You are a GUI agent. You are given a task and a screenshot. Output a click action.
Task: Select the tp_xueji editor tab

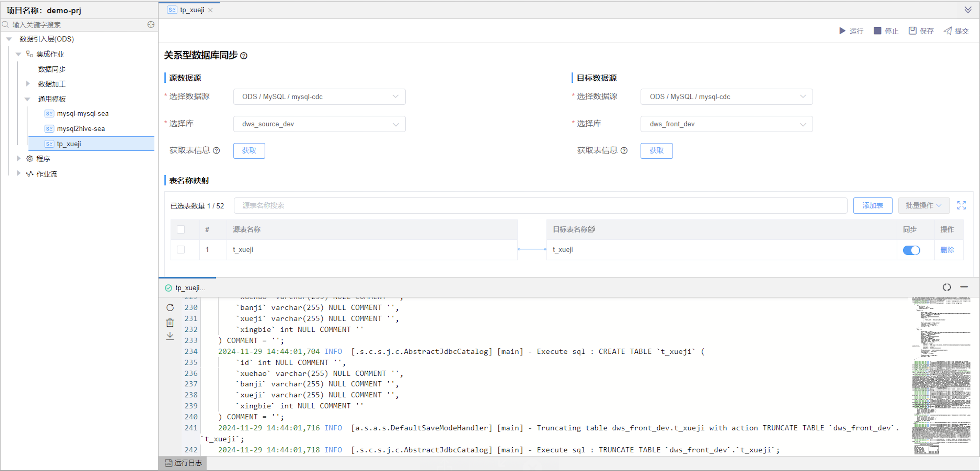191,10
